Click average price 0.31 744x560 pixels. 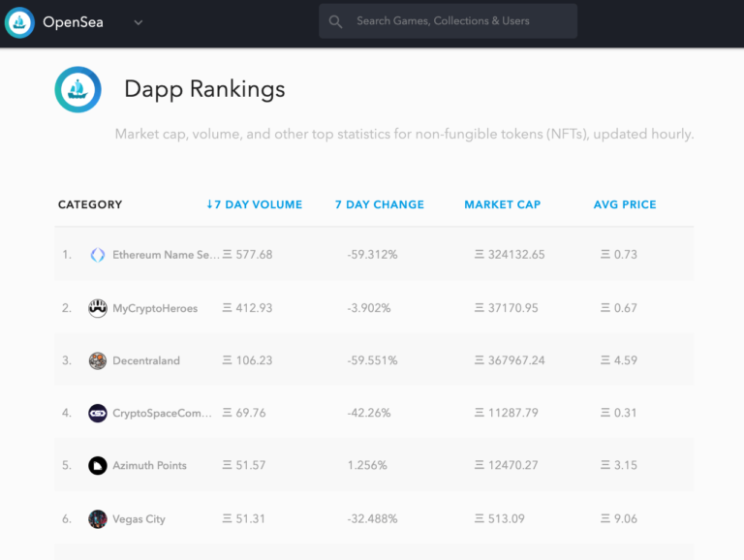(x=619, y=413)
